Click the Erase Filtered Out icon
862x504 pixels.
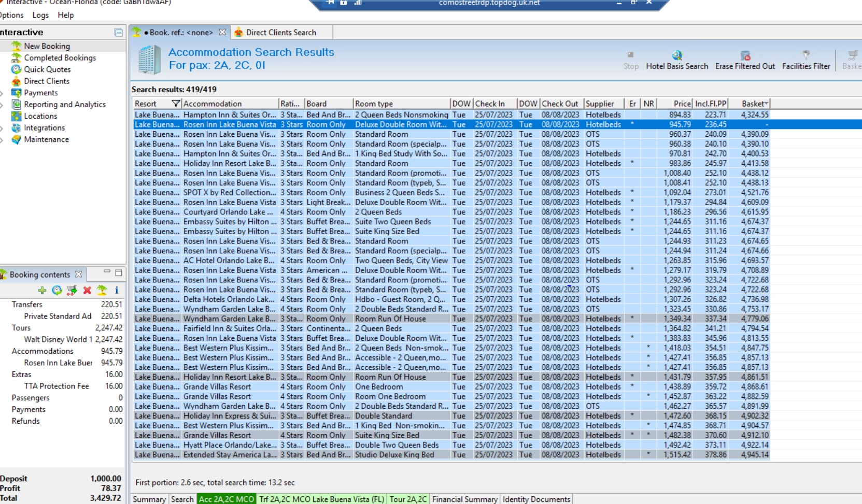(x=745, y=55)
